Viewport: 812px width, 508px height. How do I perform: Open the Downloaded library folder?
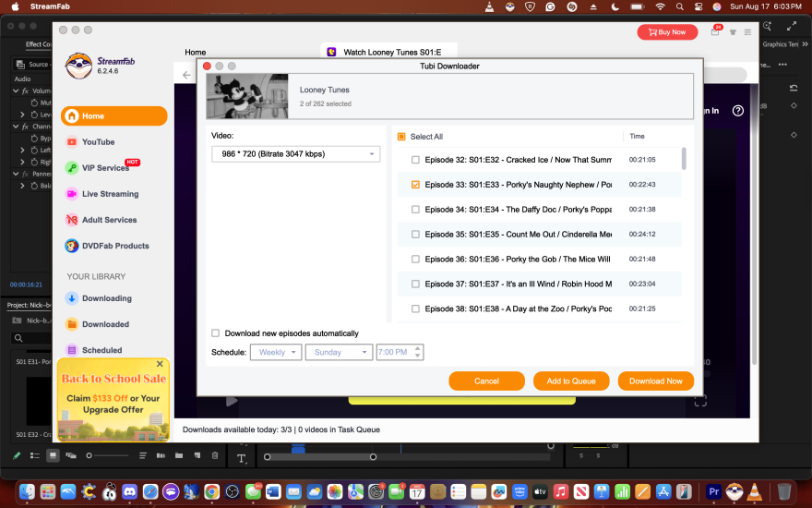click(104, 324)
